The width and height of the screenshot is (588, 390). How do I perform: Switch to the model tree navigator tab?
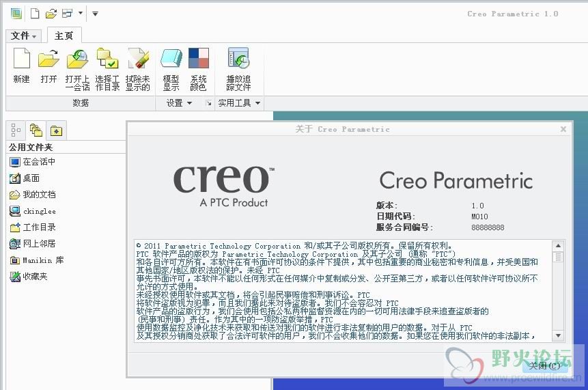click(x=16, y=130)
